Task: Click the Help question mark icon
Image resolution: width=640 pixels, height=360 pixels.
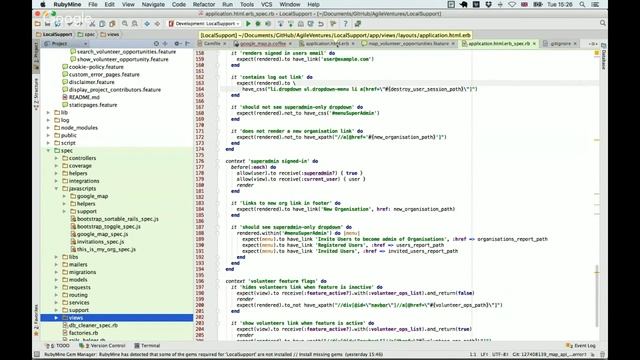Action: point(345,24)
